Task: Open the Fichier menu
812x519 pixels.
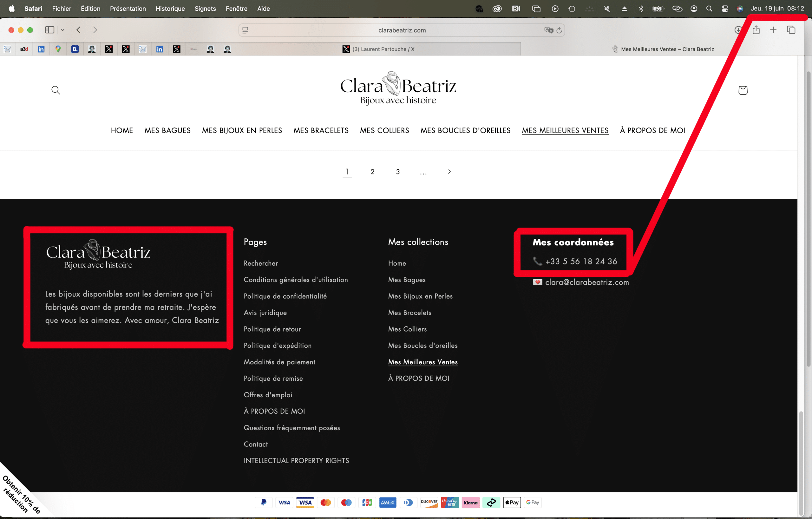Action: [x=62, y=9]
